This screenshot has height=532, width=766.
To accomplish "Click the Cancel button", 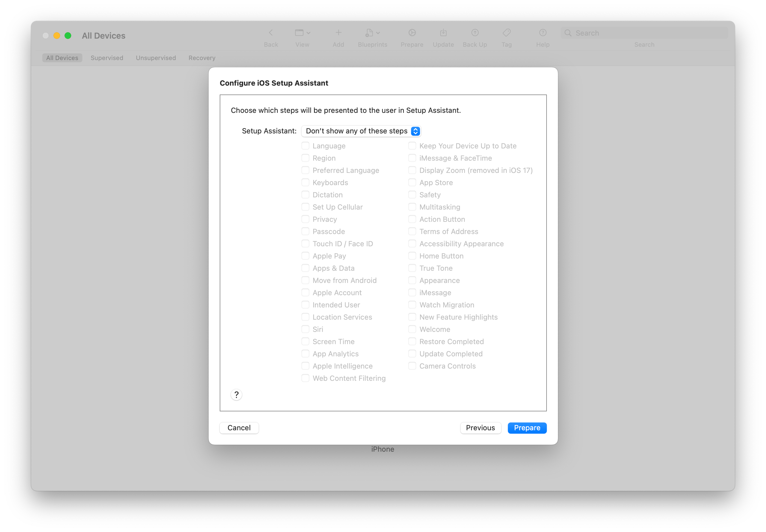I will coord(239,428).
